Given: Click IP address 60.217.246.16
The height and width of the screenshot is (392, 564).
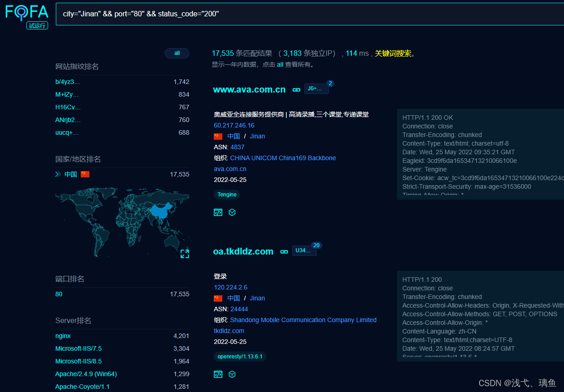Looking at the screenshot, I should [x=234, y=125].
